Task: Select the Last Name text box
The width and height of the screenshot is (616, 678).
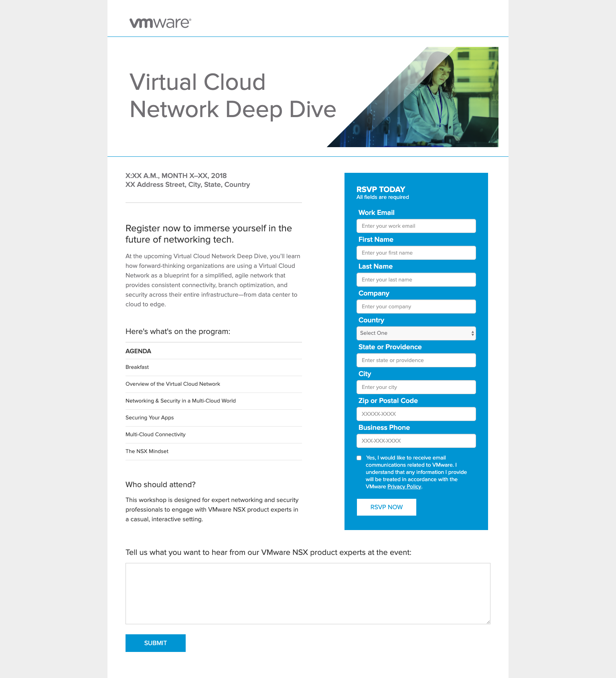Action: (x=416, y=279)
